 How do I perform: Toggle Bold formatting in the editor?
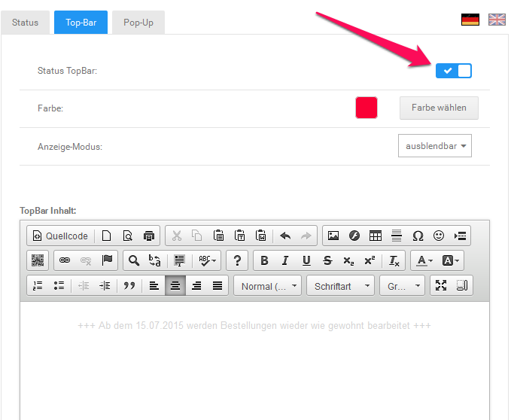263,260
